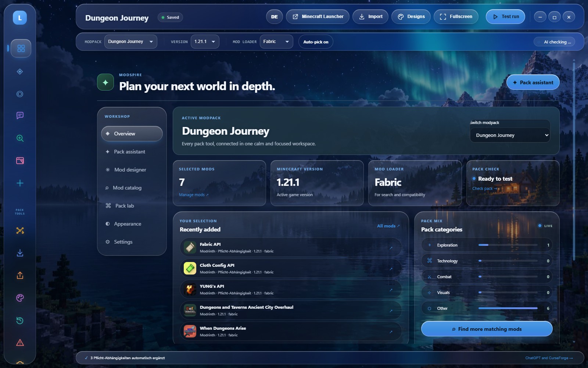
Task: Open Settings in Workshop menu
Action: click(132, 242)
